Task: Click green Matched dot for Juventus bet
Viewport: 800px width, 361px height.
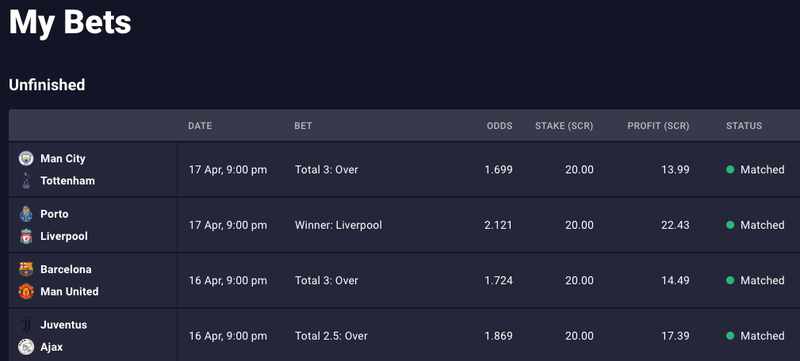Action: (730, 336)
